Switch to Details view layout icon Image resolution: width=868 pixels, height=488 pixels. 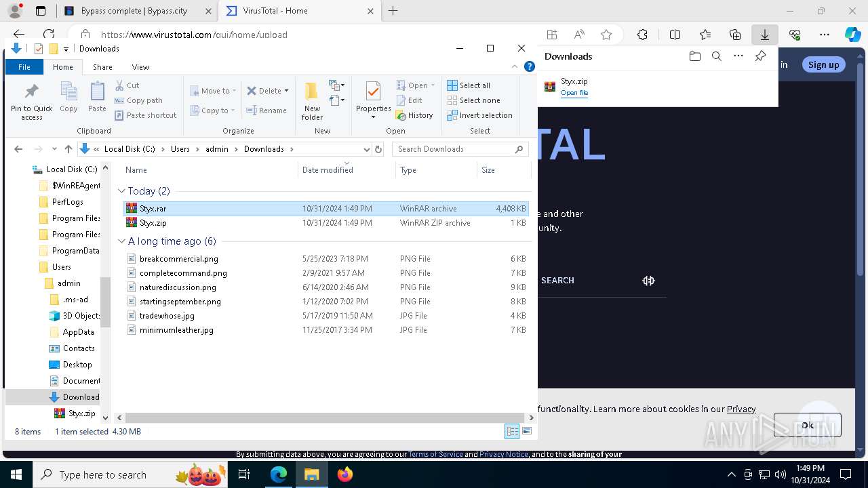pos(512,431)
